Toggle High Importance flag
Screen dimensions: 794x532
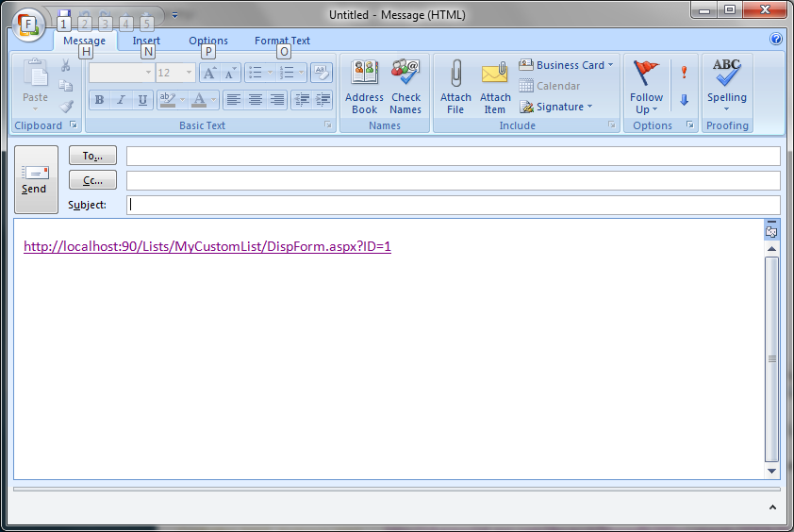click(684, 73)
